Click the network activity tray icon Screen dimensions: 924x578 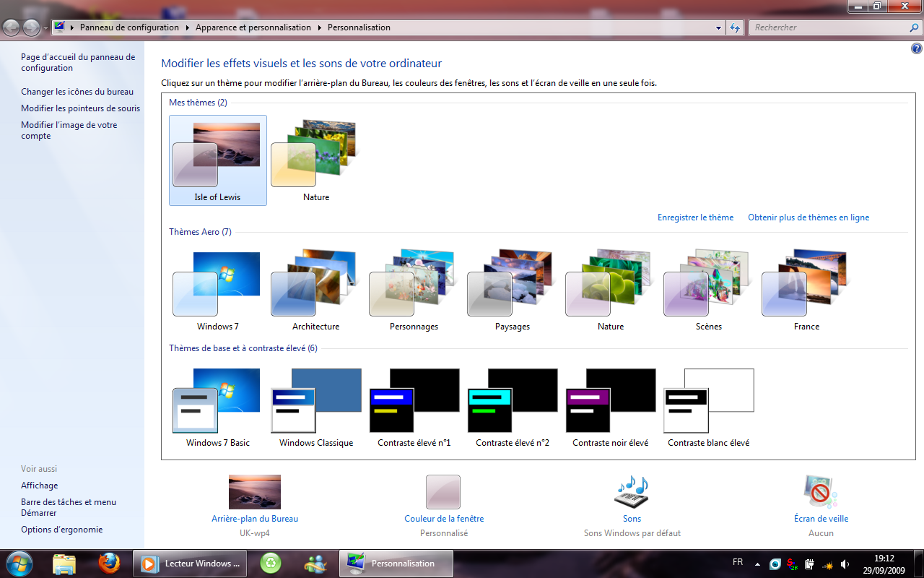pyautogui.click(x=827, y=564)
